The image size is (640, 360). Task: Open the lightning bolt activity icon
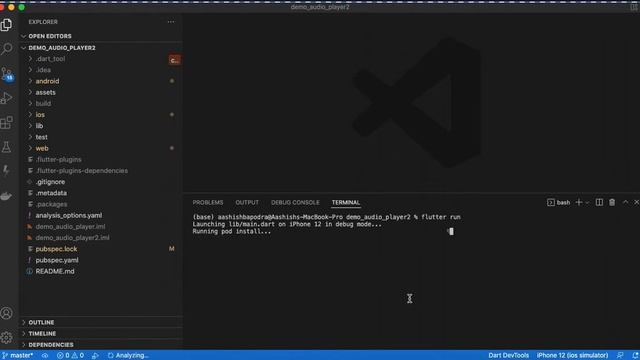point(7,171)
